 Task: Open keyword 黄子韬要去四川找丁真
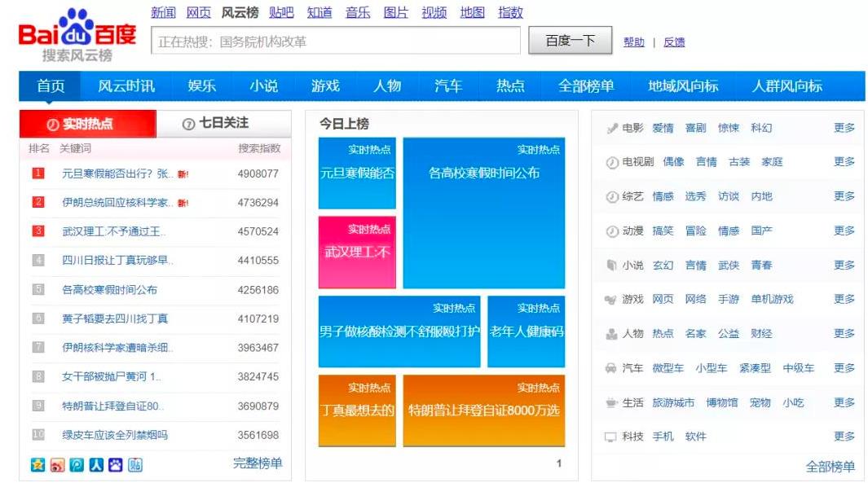[x=115, y=318]
